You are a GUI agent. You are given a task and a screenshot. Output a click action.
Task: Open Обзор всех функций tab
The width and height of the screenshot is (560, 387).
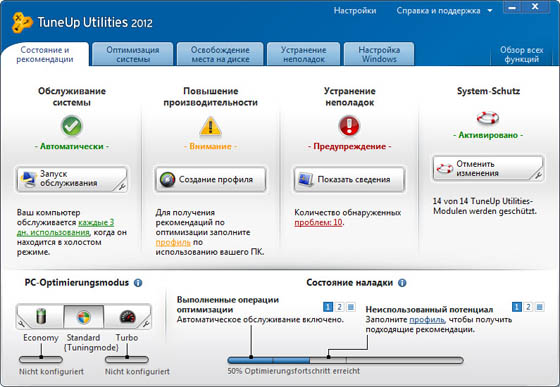click(x=521, y=54)
